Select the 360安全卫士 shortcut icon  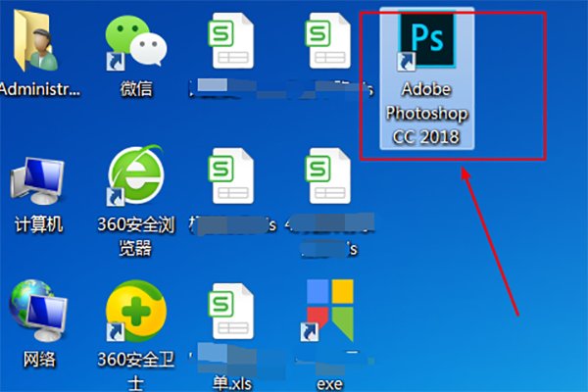[x=136, y=312]
